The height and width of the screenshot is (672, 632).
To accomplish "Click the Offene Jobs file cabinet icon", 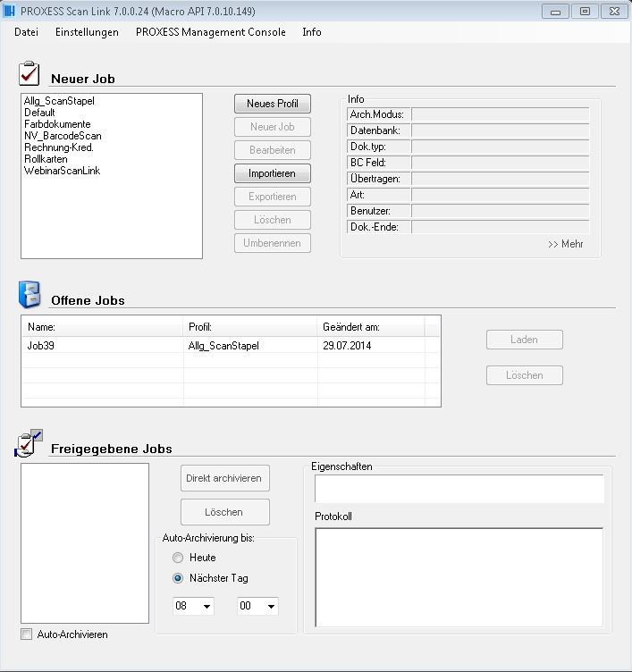I will coord(29,294).
